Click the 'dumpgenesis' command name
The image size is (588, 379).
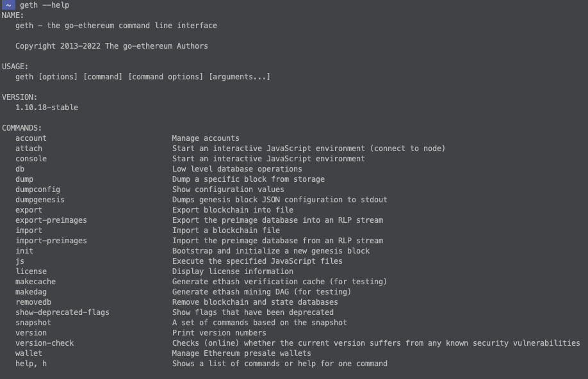[40, 200]
